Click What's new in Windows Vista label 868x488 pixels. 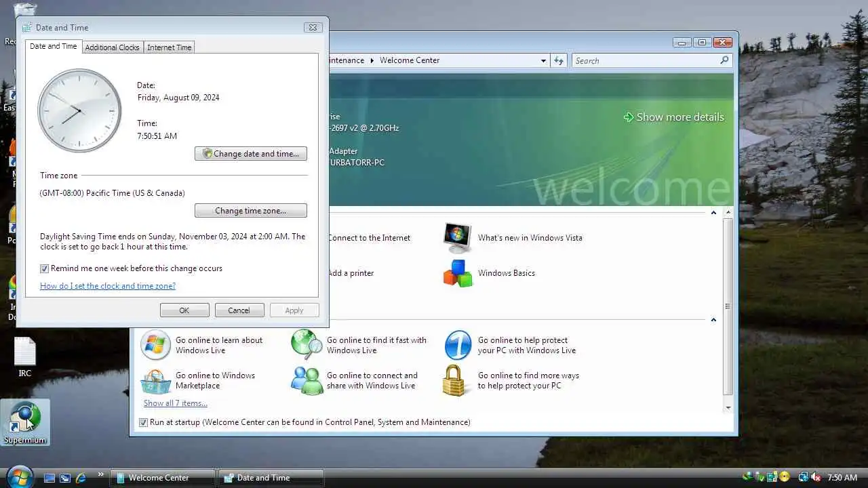pyautogui.click(x=530, y=238)
